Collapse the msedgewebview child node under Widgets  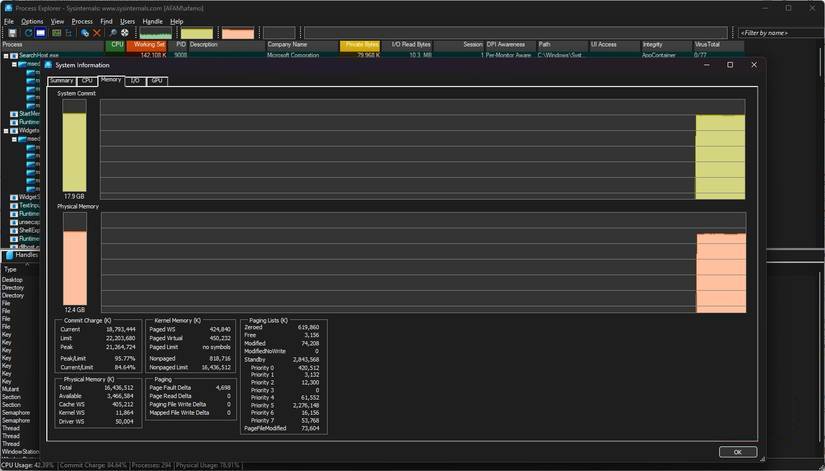tap(15, 139)
